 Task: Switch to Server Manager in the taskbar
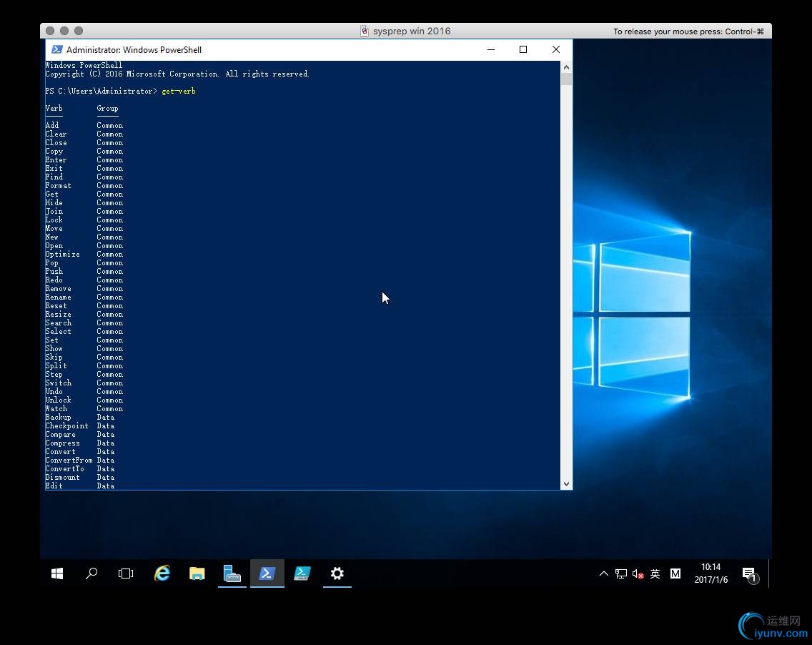click(x=232, y=573)
